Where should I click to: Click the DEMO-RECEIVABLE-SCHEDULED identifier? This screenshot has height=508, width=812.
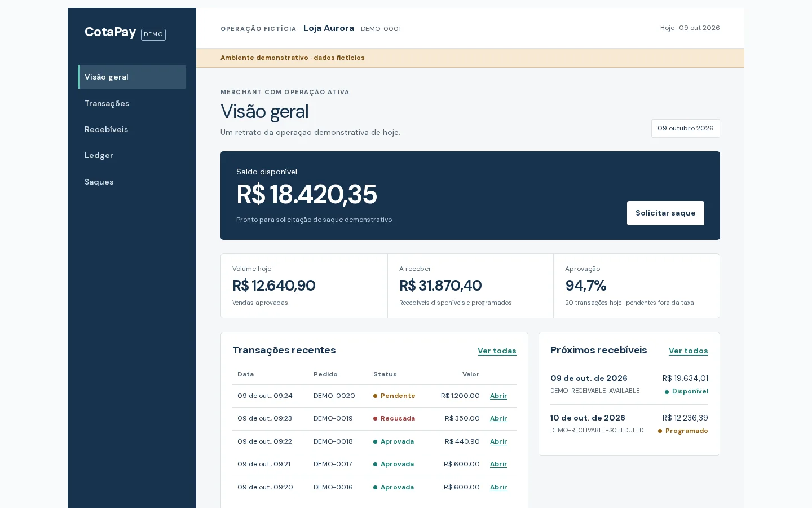[597, 430]
